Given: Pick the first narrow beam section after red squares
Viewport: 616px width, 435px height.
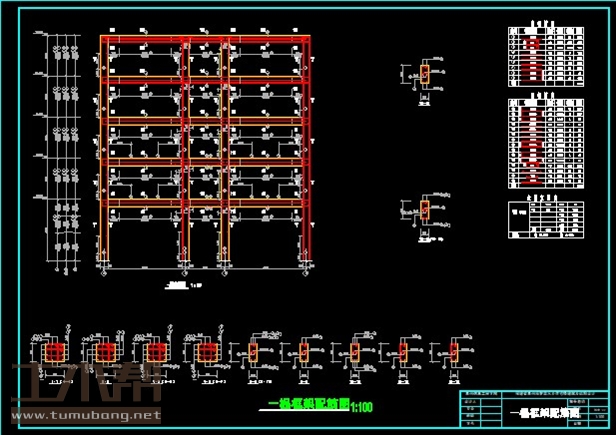Looking at the screenshot, I should 252,352.
